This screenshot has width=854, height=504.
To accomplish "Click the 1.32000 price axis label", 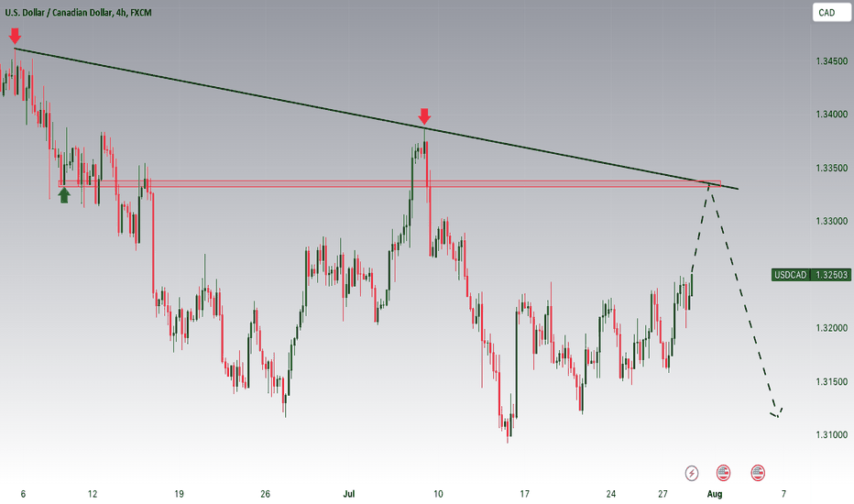I will (x=831, y=328).
